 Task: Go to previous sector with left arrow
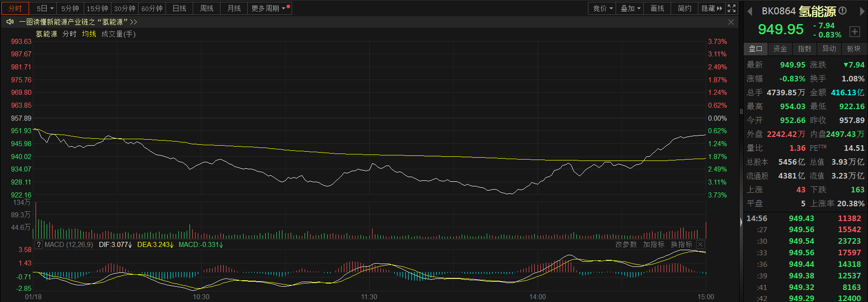point(750,11)
